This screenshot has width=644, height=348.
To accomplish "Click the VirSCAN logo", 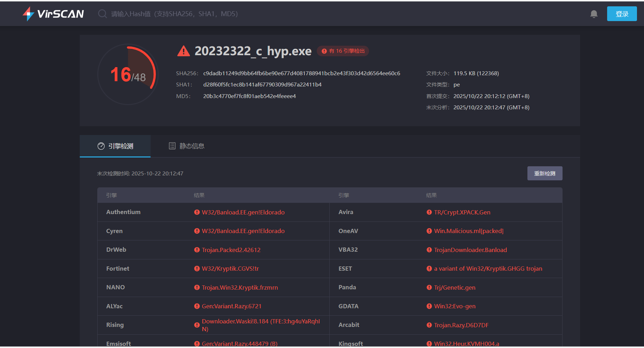I will coord(53,14).
